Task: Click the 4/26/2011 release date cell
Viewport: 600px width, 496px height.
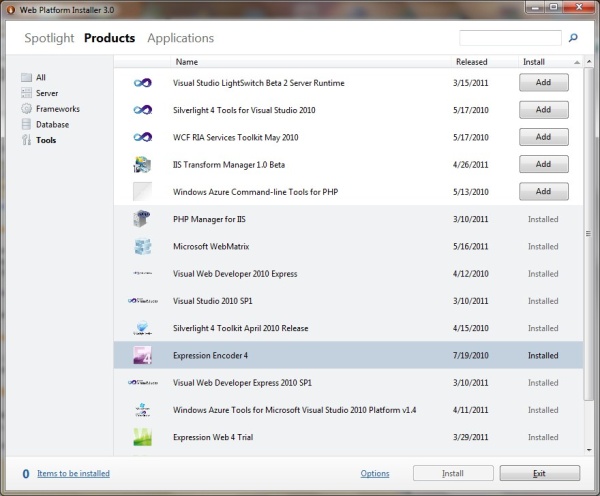Action: pyautogui.click(x=471, y=165)
